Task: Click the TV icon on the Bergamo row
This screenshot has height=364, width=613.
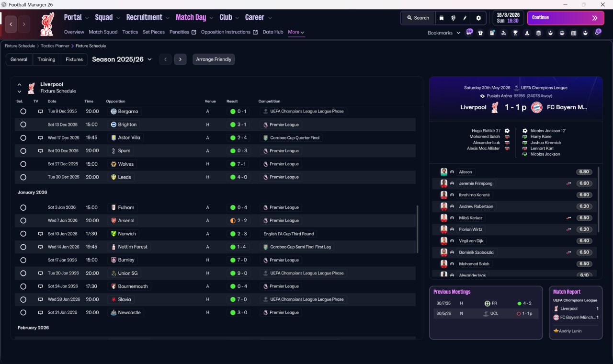Action: tap(41, 111)
